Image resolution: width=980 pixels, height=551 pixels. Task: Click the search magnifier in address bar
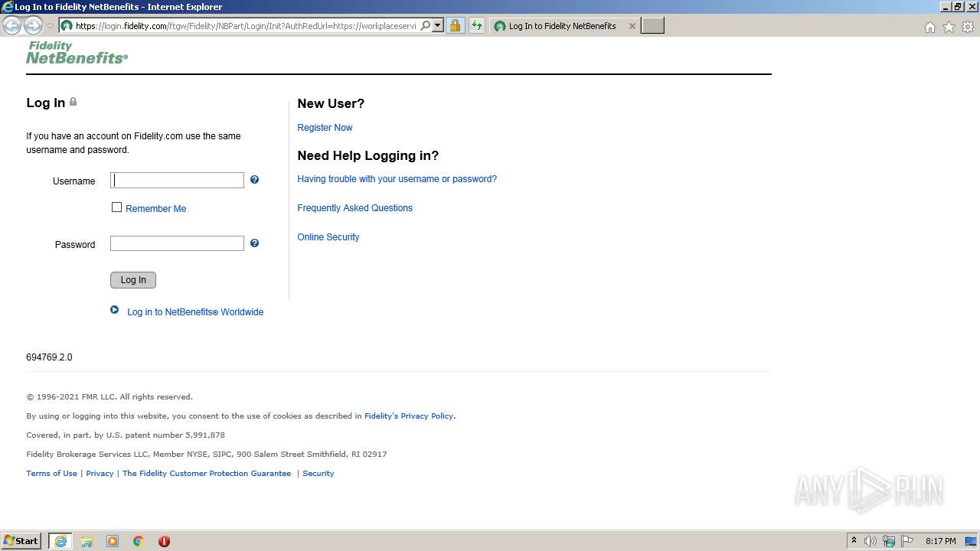pyautogui.click(x=426, y=26)
